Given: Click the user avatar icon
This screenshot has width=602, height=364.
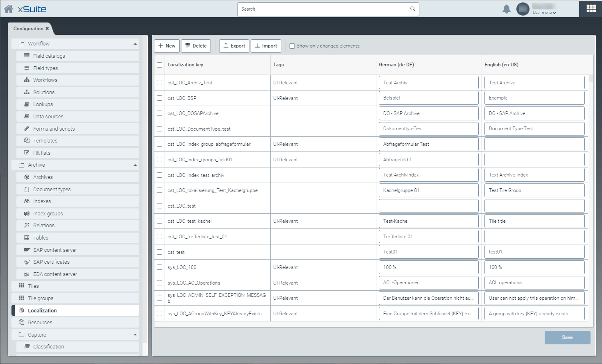Looking at the screenshot, I should [523, 9].
